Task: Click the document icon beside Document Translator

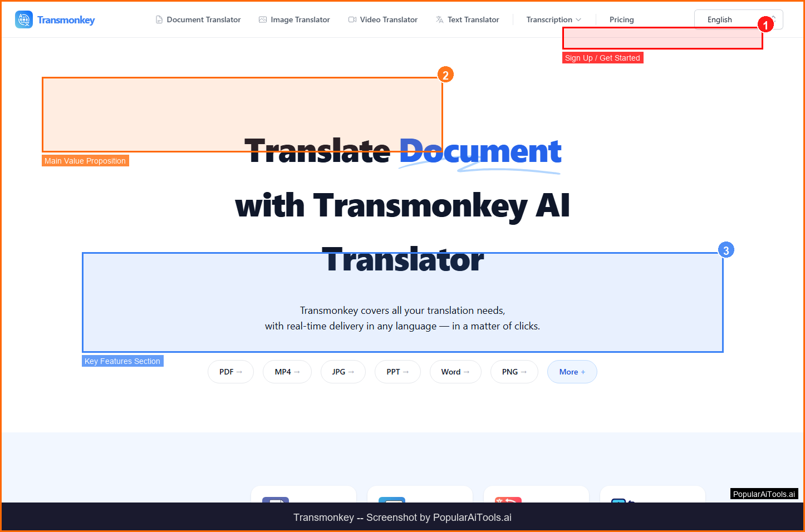Action: (159, 19)
